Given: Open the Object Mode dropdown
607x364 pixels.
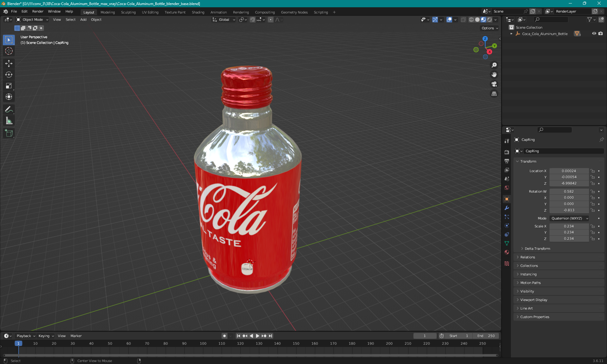Looking at the screenshot, I should pyautogui.click(x=32, y=20).
